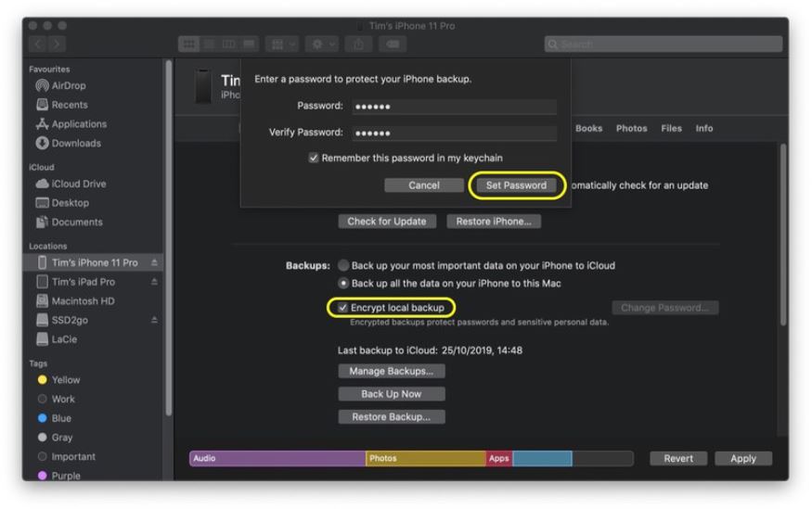Select the Important tag
The width and height of the screenshot is (812, 509).
coord(66,456)
